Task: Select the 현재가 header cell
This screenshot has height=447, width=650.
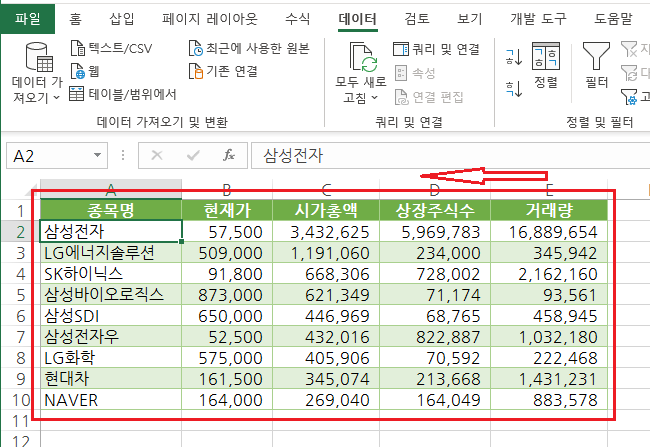Action: [227, 210]
